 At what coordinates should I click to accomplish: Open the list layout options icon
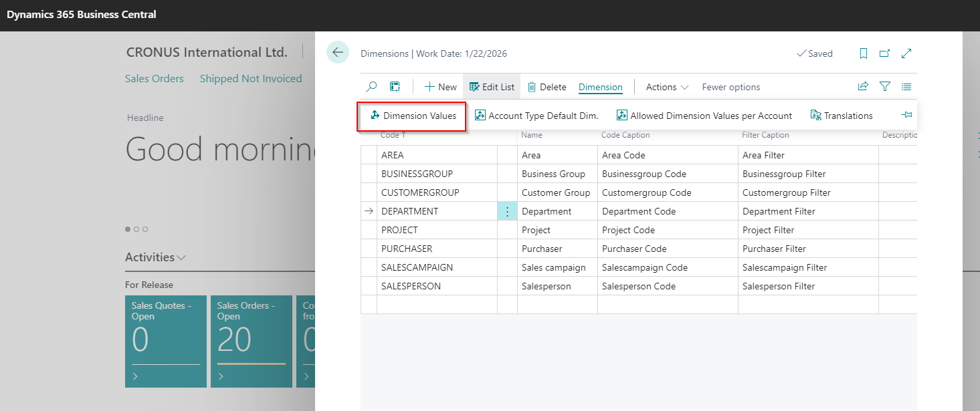906,86
